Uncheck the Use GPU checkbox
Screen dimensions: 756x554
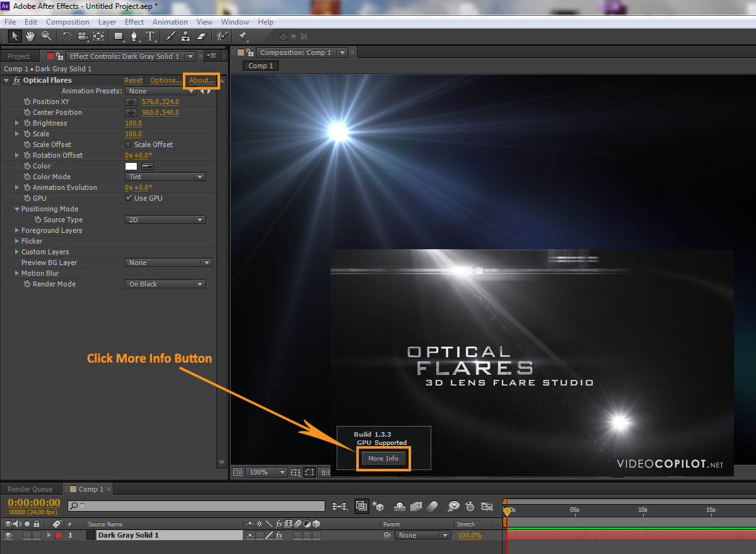click(x=129, y=198)
